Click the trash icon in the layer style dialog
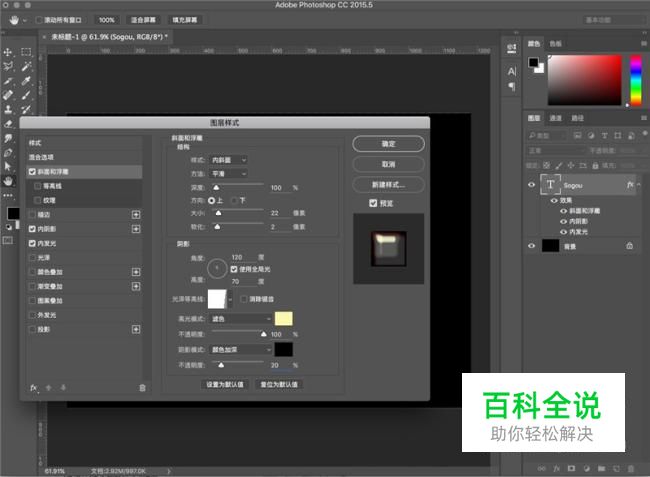Screen dimensions: 650x477 point(142,388)
